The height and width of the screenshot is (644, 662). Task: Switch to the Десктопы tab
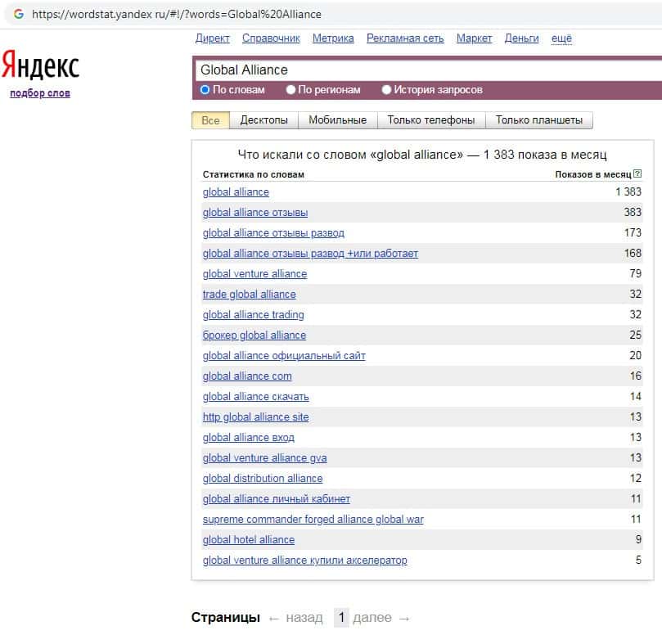263,120
